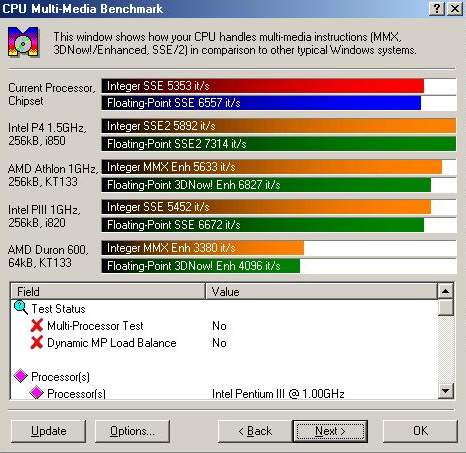Image resolution: width=466 pixels, height=453 pixels.
Task: Select the Multi-Processor Test row
Action: pos(224,326)
